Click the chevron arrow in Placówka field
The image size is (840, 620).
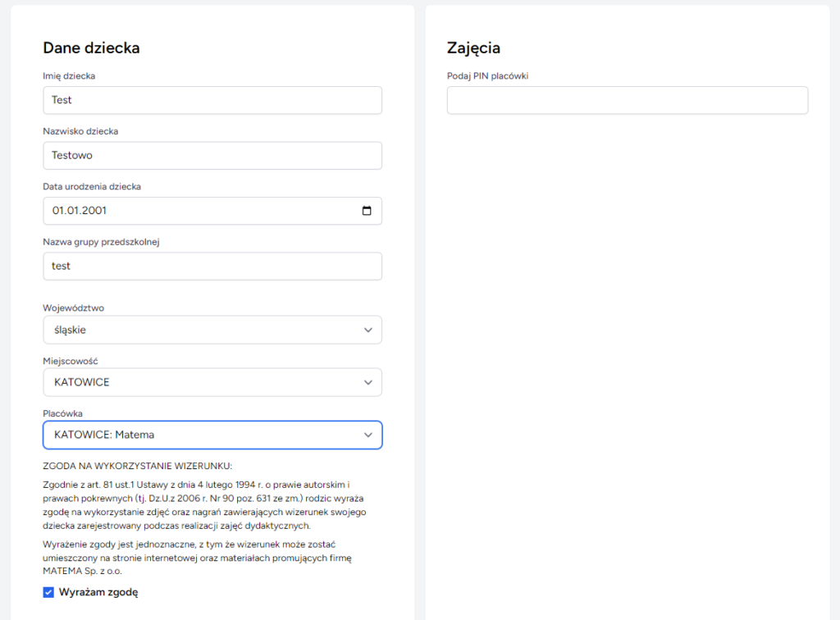[x=367, y=435]
